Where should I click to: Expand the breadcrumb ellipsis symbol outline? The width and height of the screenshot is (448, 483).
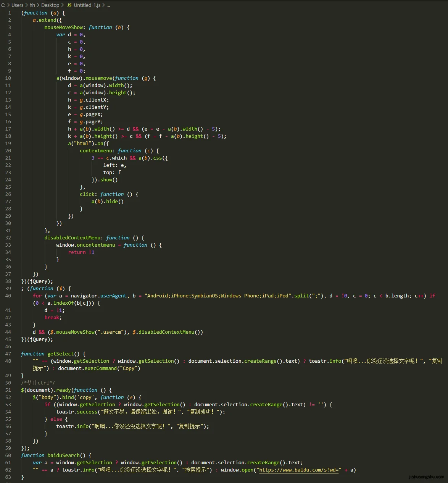click(x=108, y=5)
